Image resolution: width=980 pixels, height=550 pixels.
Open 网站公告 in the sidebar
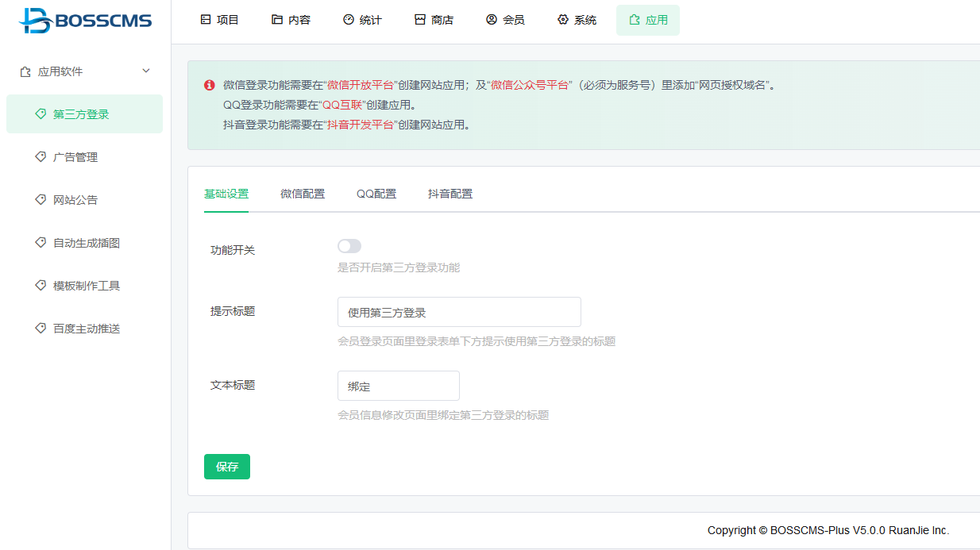click(x=75, y=200)
